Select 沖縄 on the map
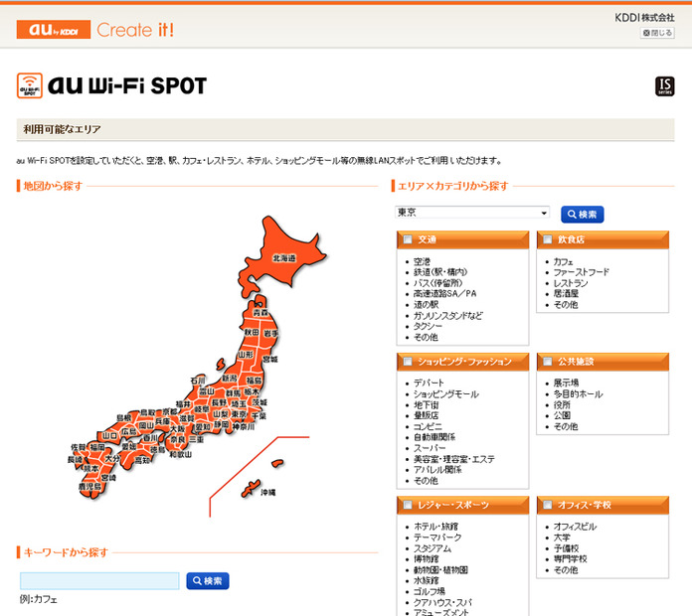Viewport: 692px width, 616px height. pyautogui.click(x=267, y=492)
